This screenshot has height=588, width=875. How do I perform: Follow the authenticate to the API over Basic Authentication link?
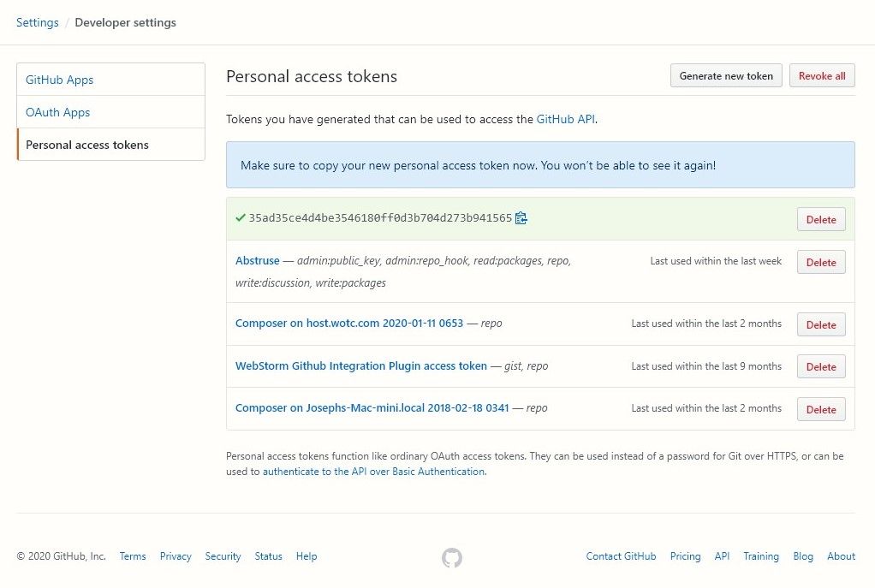click(374, 472)
